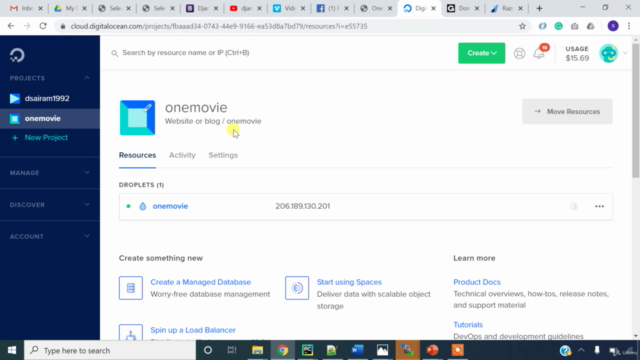This screenshot has height=360, width=640.
Task: Click the Move Resources button
Action: coord(567,111)
